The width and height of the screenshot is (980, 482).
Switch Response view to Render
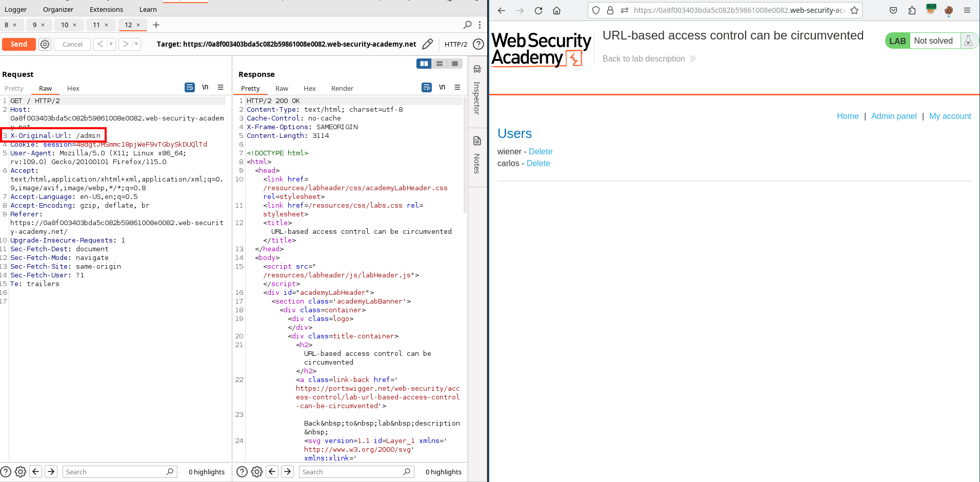(x=342, y=88)
